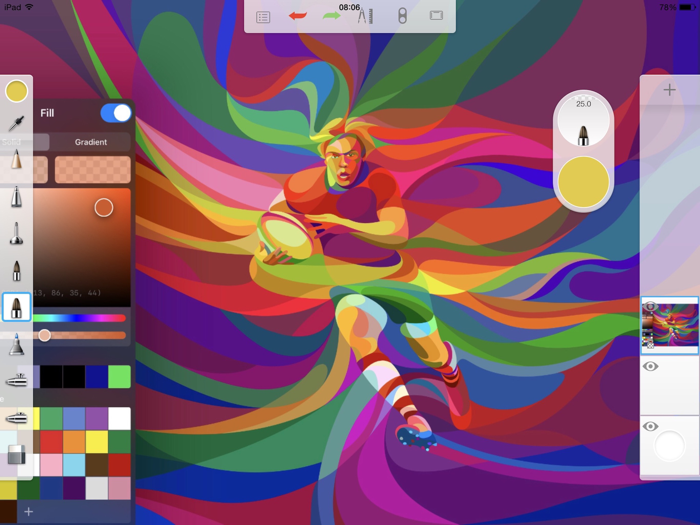Pick the light sky-blue palette swatch

point(74,465)
